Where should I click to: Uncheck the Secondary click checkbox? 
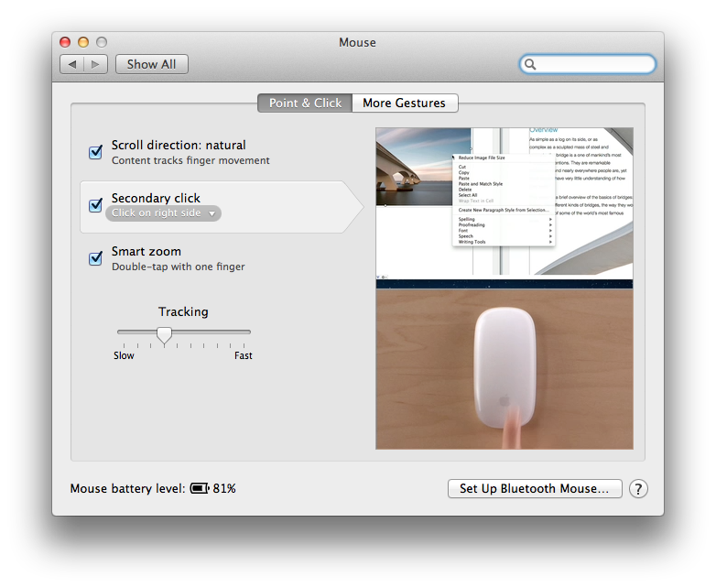(x=95, y=205)
